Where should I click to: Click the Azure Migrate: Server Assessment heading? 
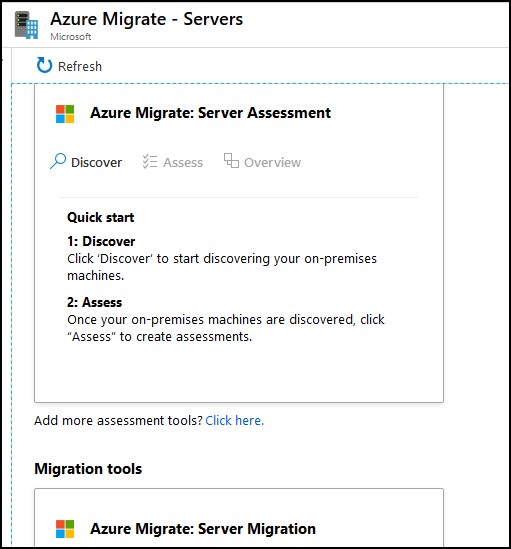coord(210,113)
